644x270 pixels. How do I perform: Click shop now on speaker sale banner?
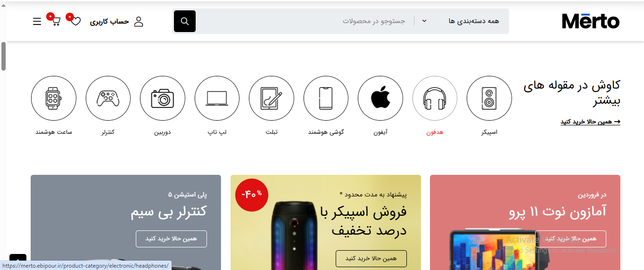tap(371, 259)
